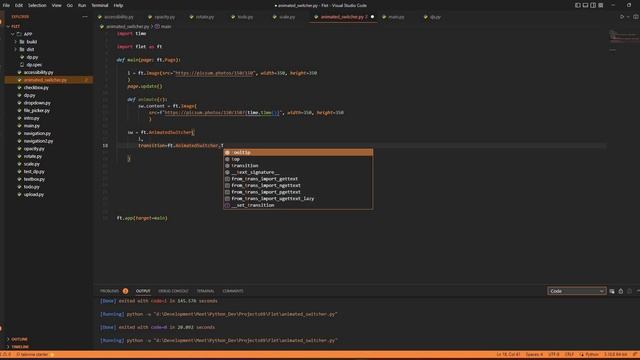Toggle primary sidebar layout icon

578,5
